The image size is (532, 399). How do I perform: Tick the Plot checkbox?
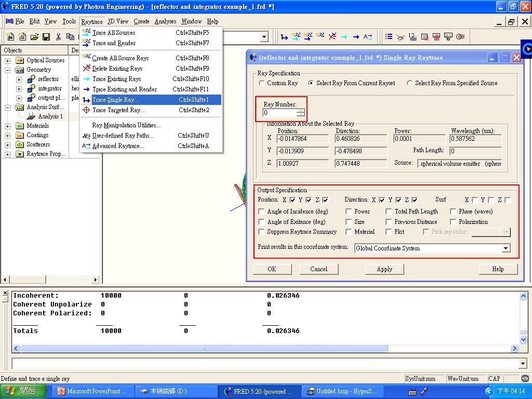(x=389, y=232)
